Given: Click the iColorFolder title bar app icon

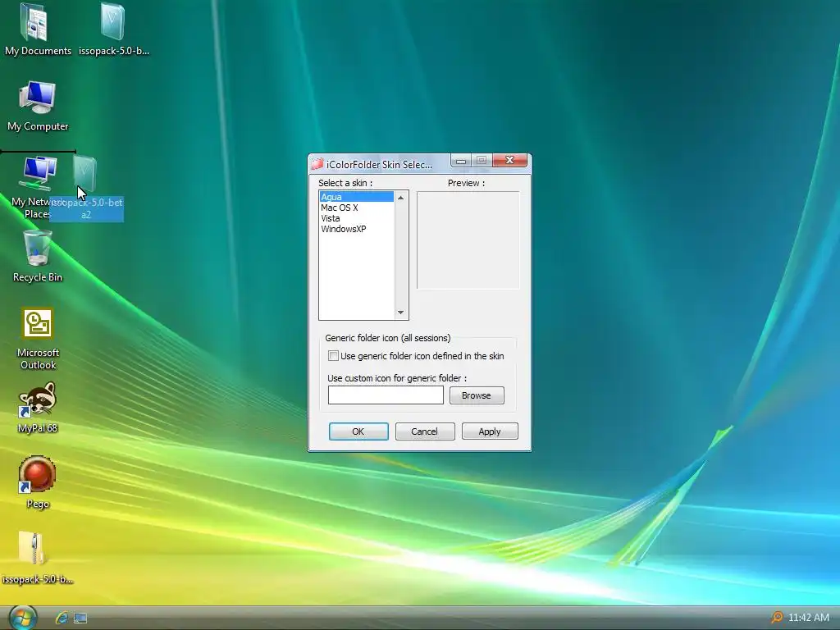Looking at the screenshot, I should (x=317, y=164).
